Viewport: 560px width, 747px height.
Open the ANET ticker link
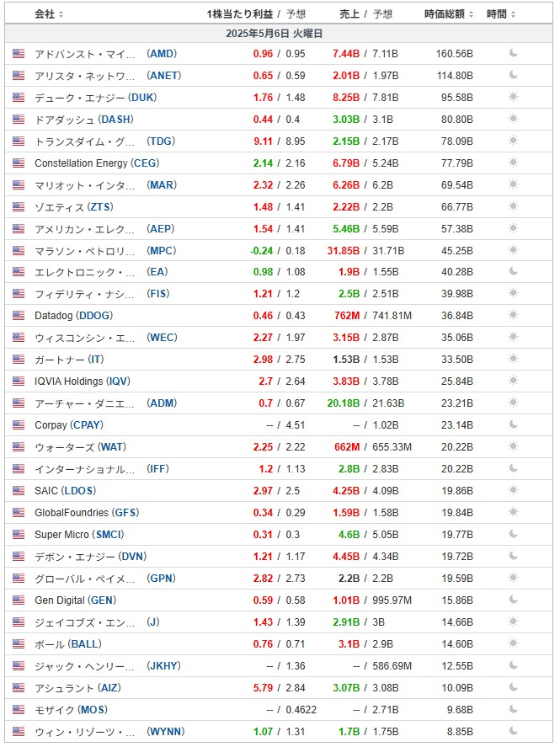[x=164, y=76]
